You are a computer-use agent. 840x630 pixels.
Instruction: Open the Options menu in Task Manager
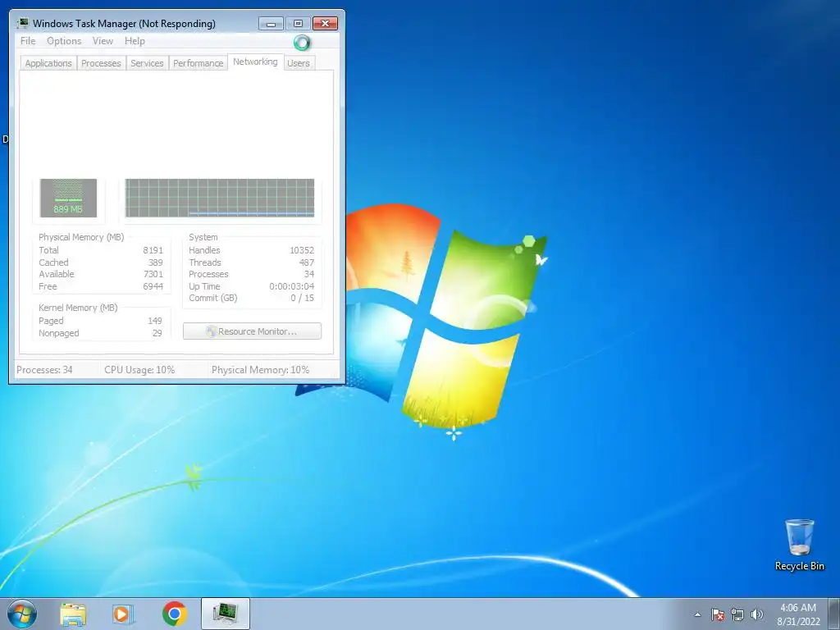pos(64,41)
